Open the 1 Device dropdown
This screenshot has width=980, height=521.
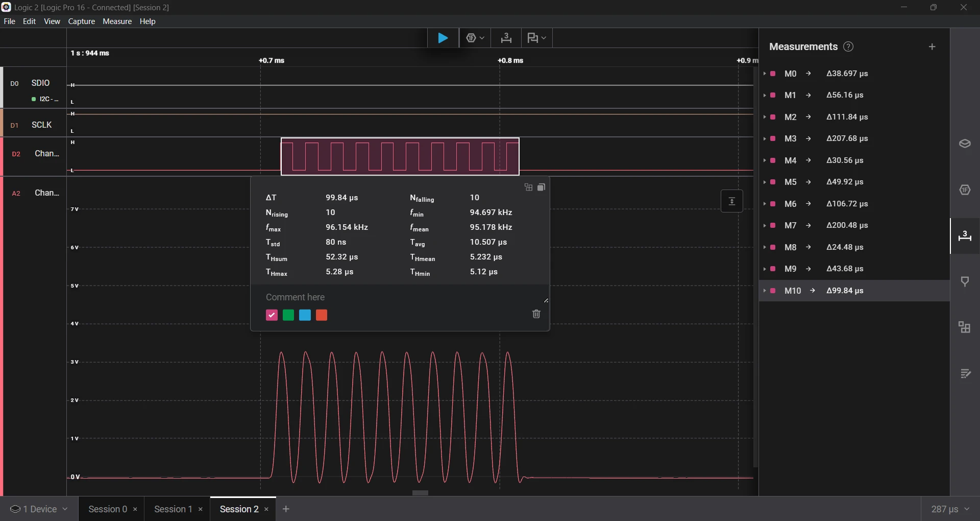click(x=39, y=509)
